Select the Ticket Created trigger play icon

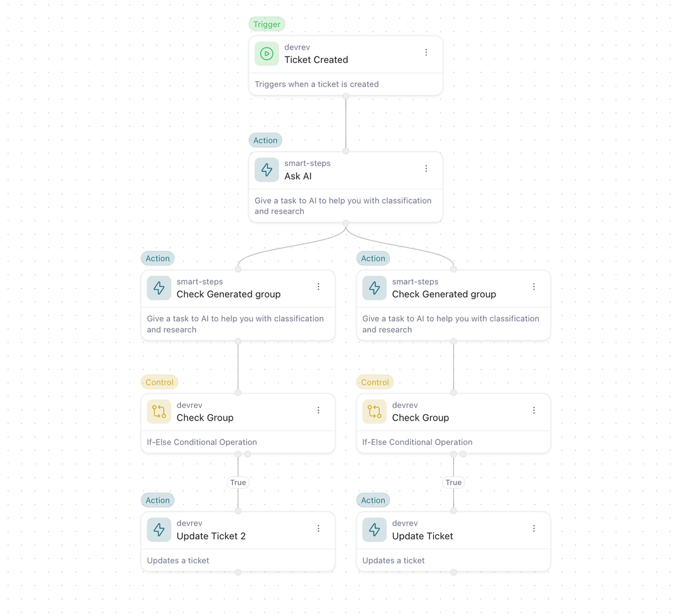(266, 53)
